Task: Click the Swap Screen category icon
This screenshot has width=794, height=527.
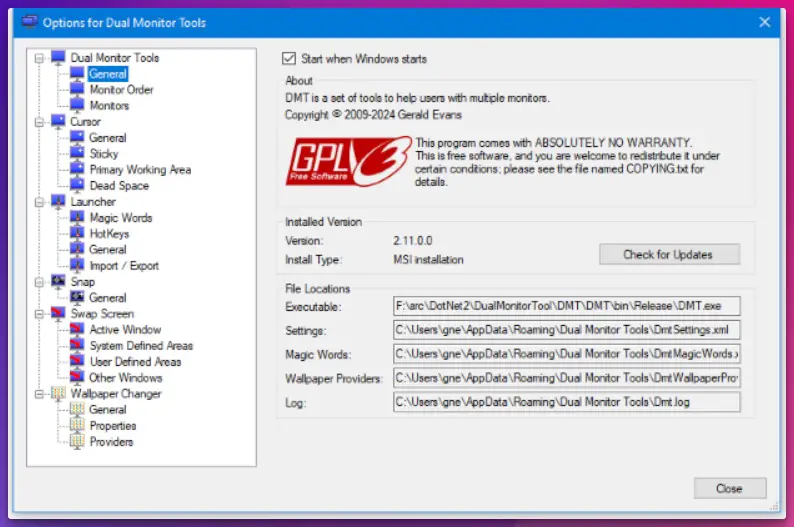Action: tap(58, 313)
